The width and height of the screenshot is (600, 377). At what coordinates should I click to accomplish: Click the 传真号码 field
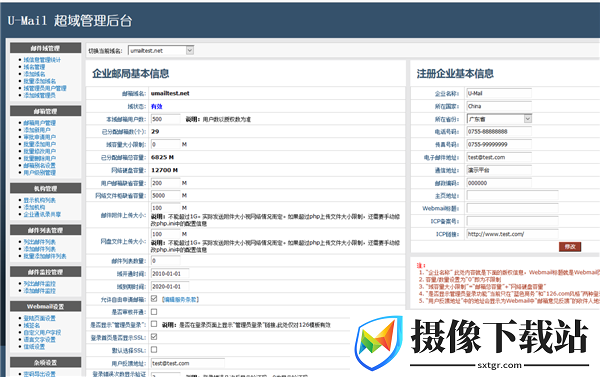click(x=499, y=144)
